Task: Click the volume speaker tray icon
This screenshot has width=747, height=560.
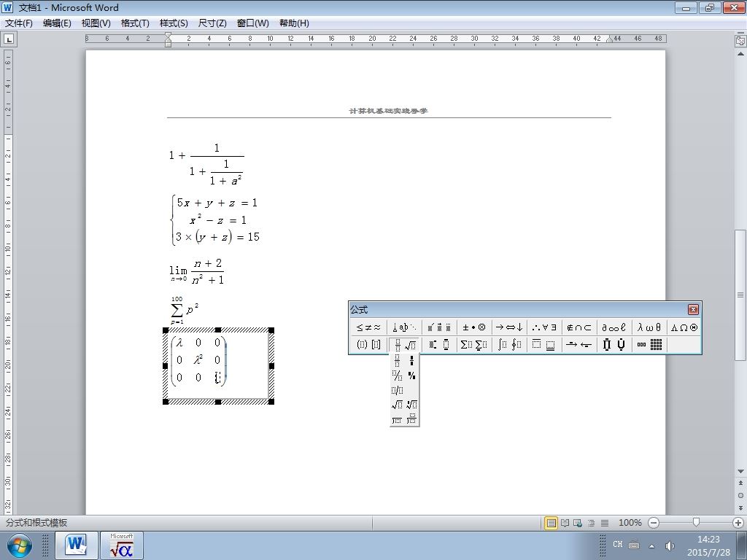Action: 670,545
